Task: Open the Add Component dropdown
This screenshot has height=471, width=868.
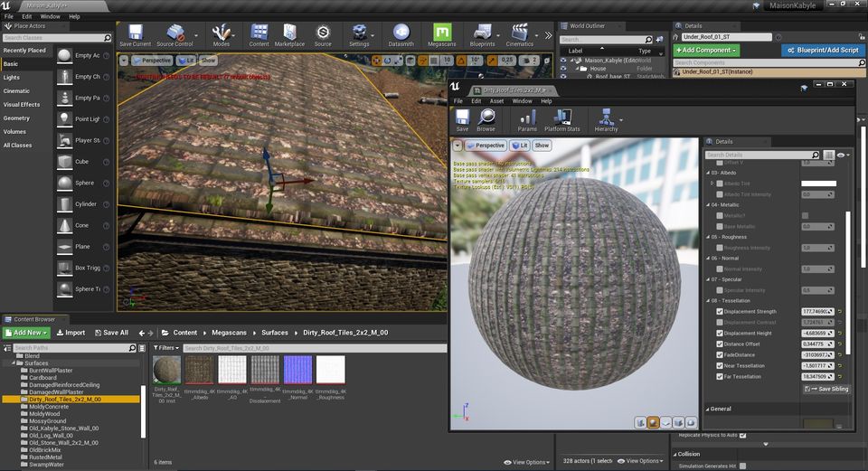Action: click(707, 51)
